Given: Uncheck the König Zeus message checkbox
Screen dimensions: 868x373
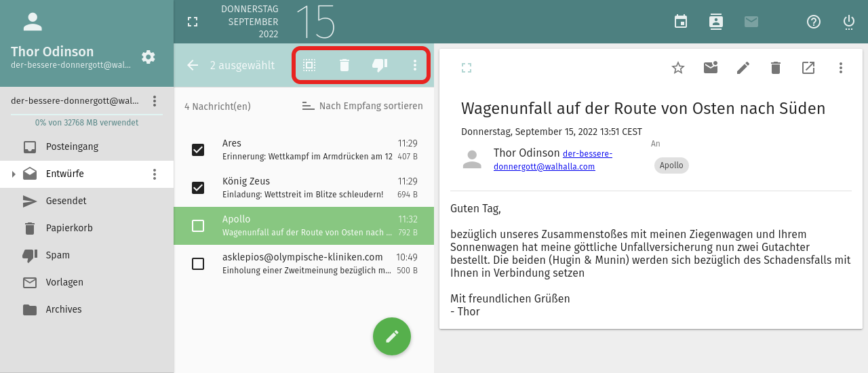Looking at the screenshot, I should click(x=198, y=188).
